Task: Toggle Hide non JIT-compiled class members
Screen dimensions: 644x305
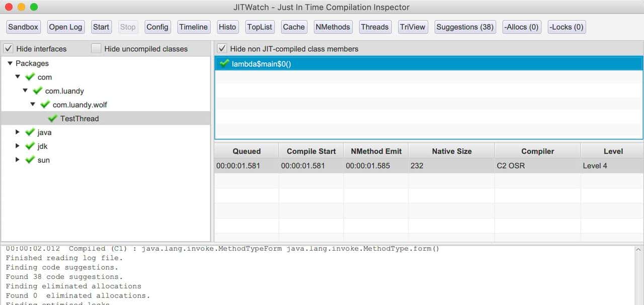Action: coord(222,49)
